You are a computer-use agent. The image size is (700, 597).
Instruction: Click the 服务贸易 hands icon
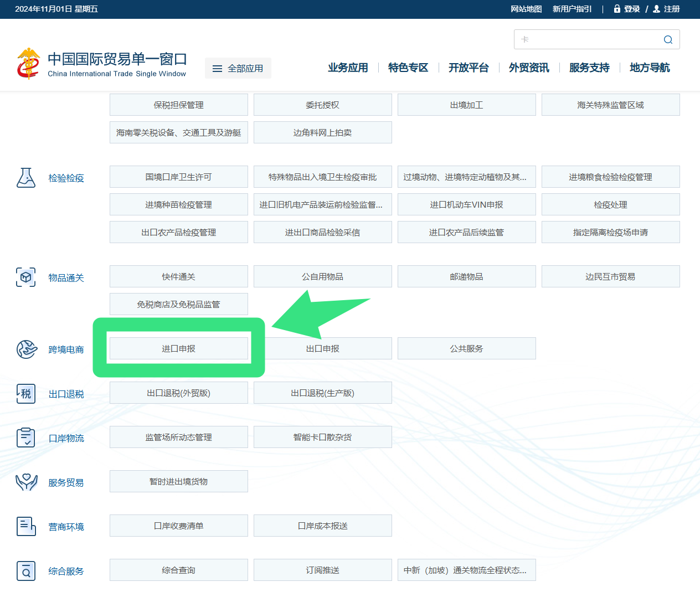26,481
